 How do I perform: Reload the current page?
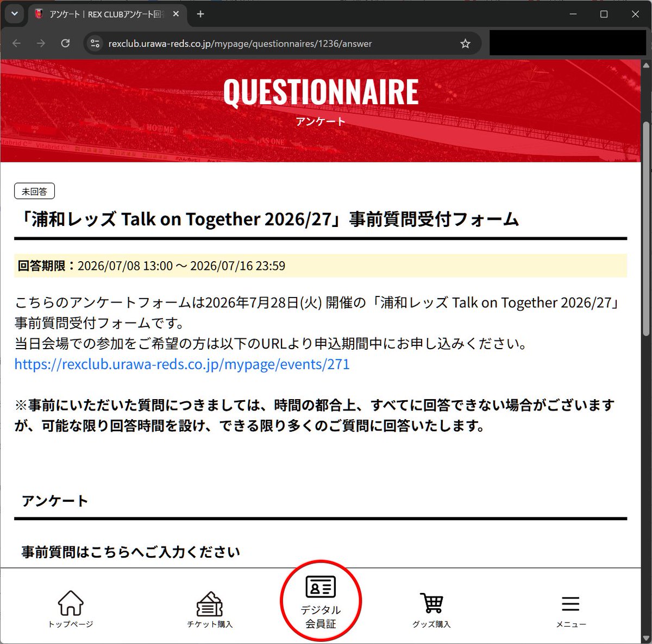click(65, 43)
